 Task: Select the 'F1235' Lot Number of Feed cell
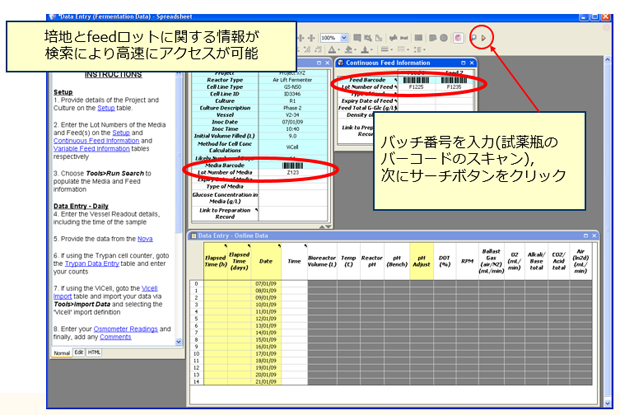[x=454, y=87]
